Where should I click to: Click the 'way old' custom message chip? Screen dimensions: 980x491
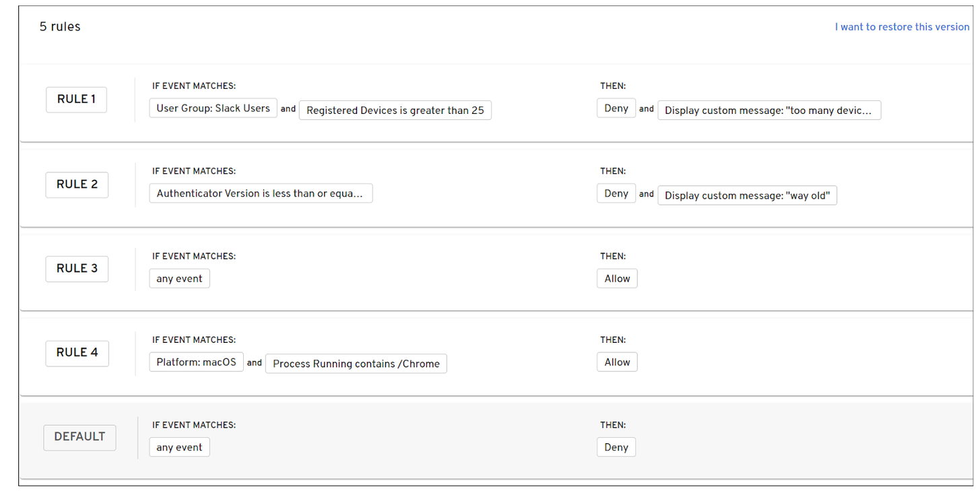(747, 195)
